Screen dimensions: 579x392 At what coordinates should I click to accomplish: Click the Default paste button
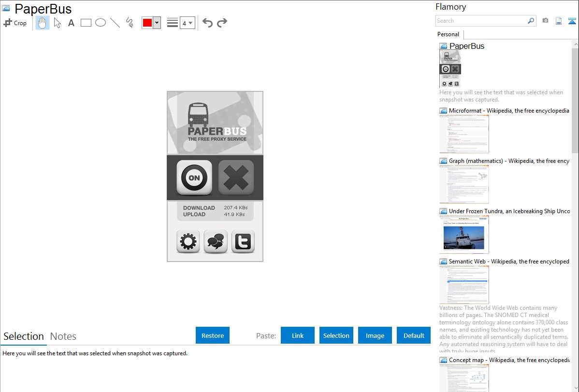414,335
